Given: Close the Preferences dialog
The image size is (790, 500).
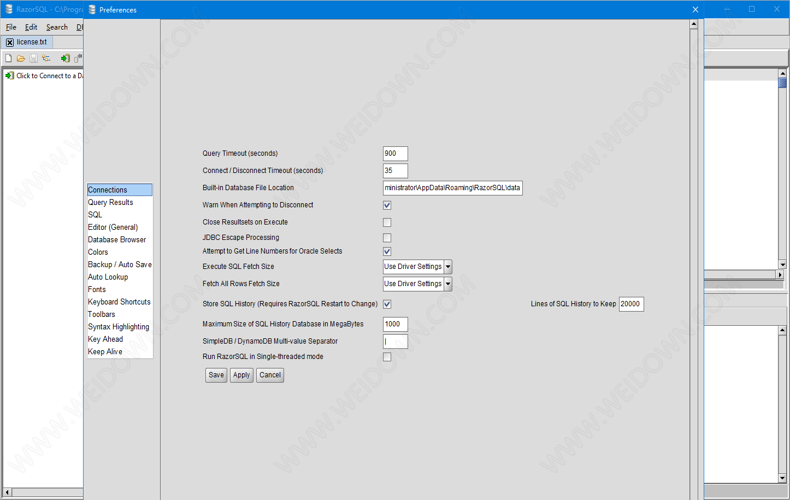Looking at the screenshot, I should (x=695, y=10).
